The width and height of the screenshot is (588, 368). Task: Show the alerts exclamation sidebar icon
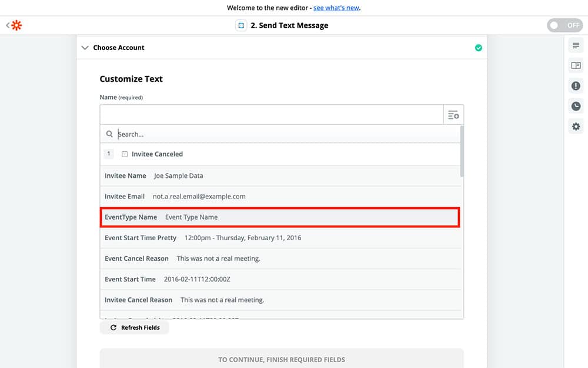(x=576, y=86)
